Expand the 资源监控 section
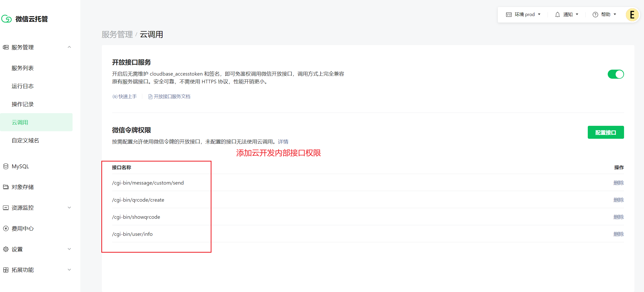644x292 pixels. (69, 207)
